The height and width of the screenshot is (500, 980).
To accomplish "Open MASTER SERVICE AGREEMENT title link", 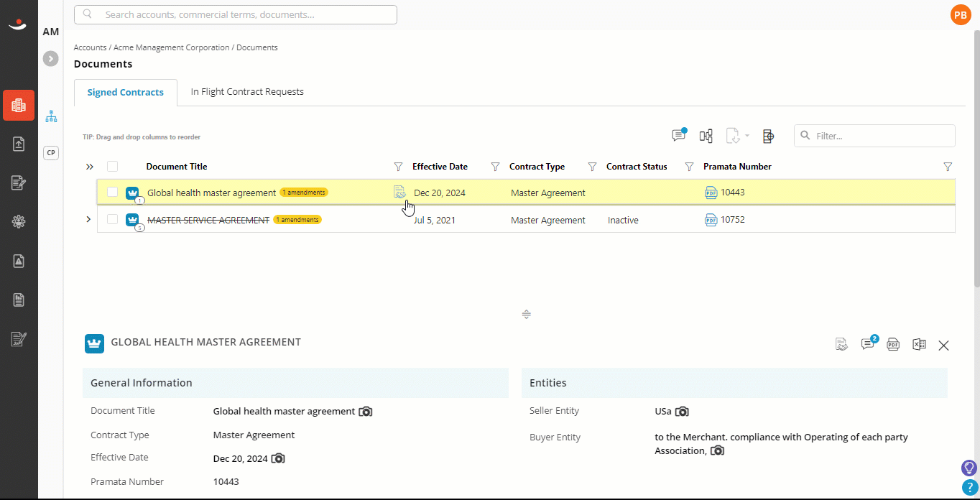I will tap(208, 220).
